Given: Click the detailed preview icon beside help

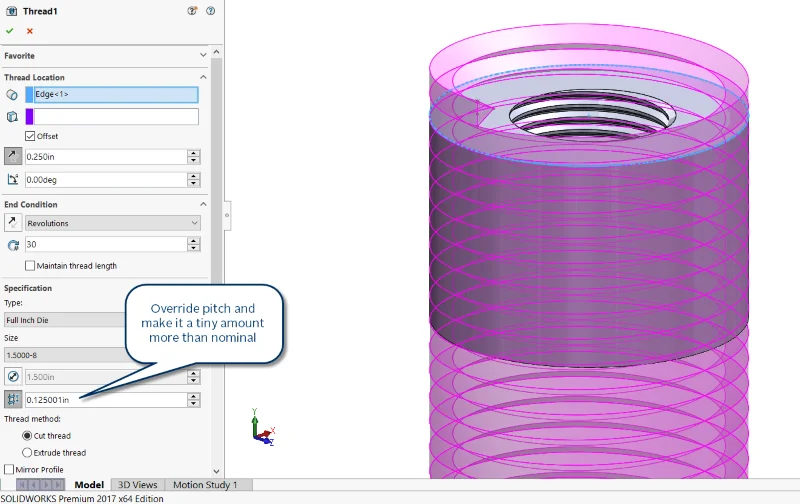Looking at the screenshot, I should (x=192, y=11).
